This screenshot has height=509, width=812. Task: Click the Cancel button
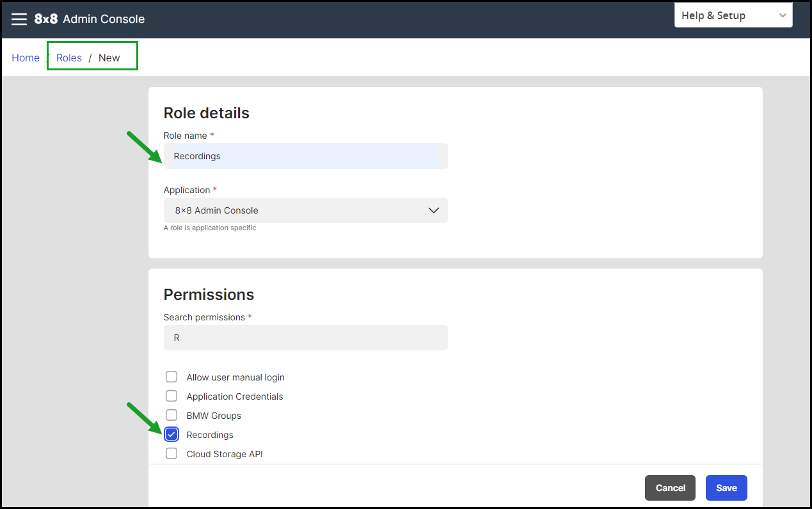pos(670,488)
